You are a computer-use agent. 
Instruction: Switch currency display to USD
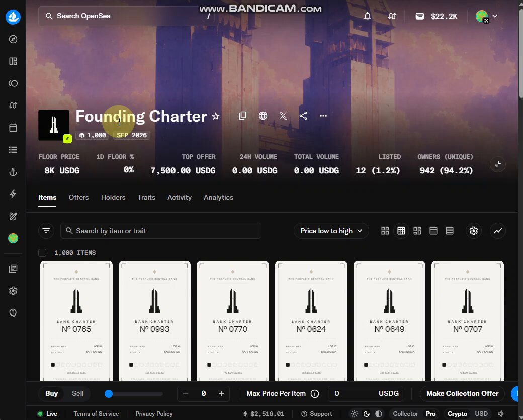(x=481, y=414)
